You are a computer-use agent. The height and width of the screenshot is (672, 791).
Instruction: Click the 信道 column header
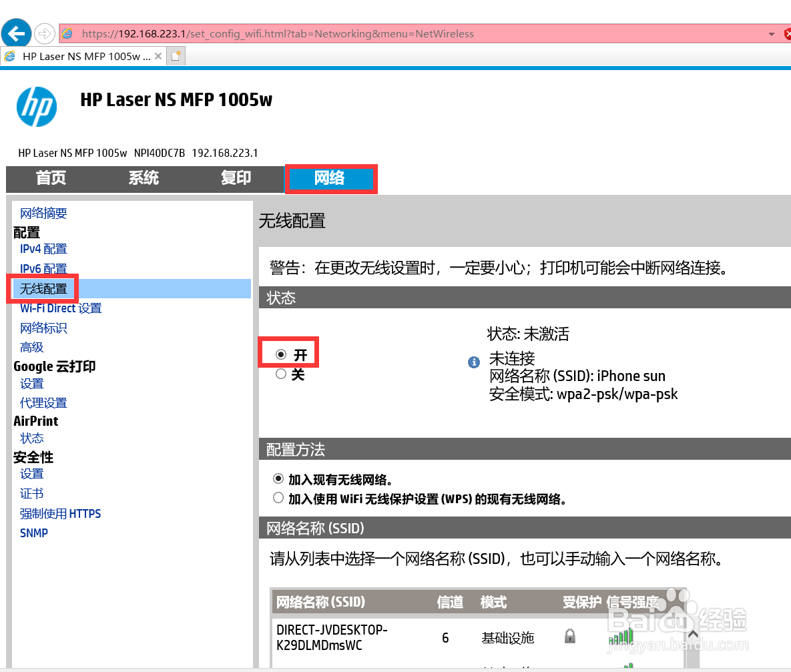[x=450, y=602]
